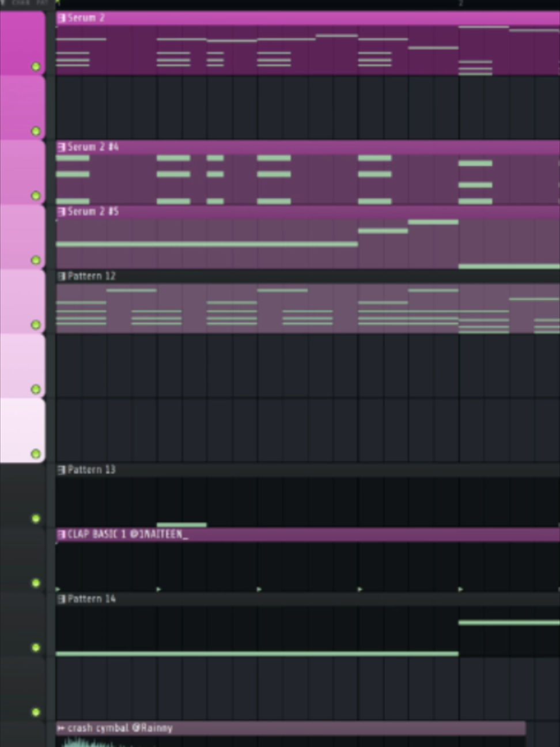The width and height of the screenshot is (560, 747).
Task: Click the lightest pink track header
Action: 22,430
